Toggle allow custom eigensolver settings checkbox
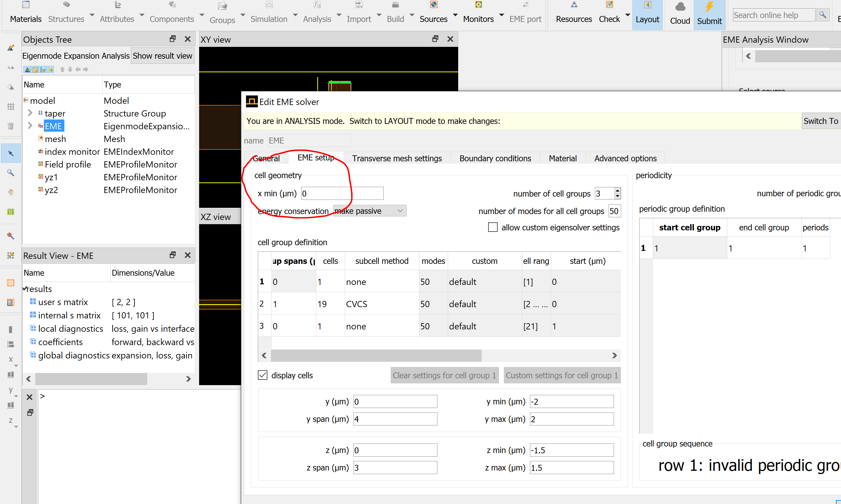The height and width of the screenshot is (504, 841). pos(493,227)
